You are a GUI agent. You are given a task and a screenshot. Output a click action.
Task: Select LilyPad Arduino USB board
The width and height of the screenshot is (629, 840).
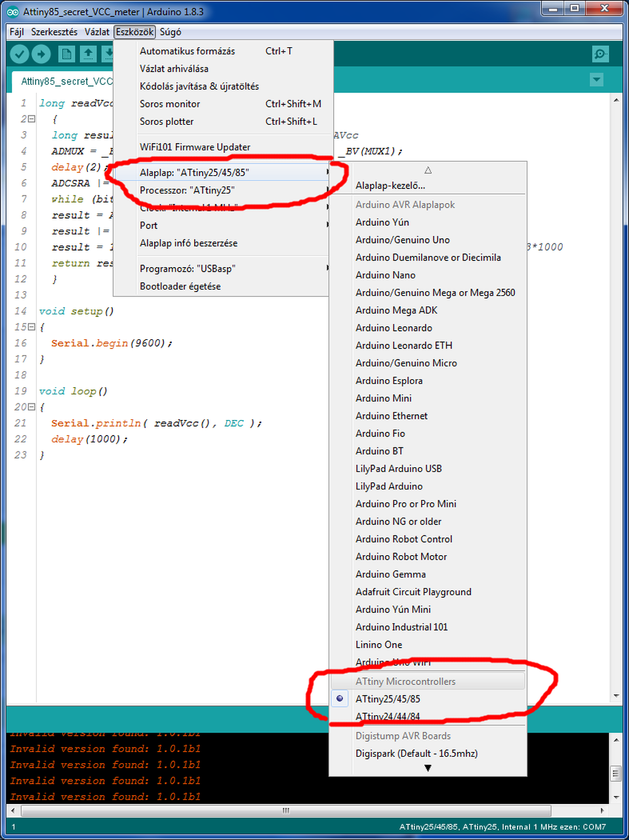[428, 469]
